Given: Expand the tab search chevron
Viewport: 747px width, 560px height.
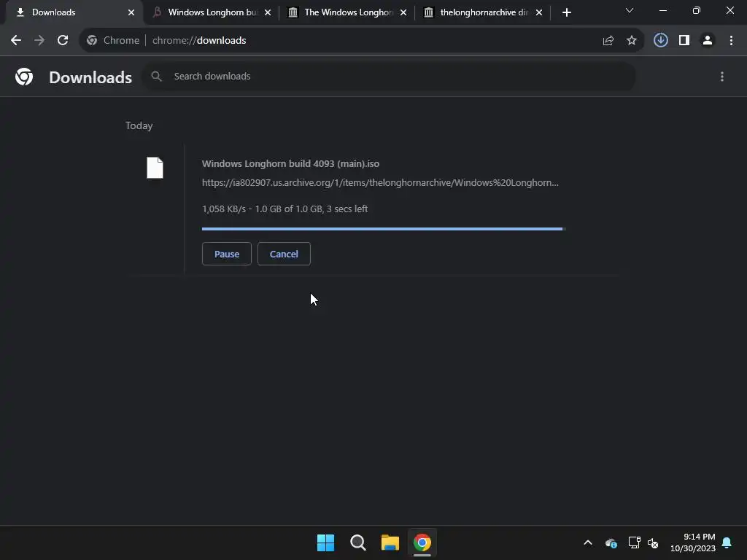Looking at the screenshot, I should click(x=630, y=10).
